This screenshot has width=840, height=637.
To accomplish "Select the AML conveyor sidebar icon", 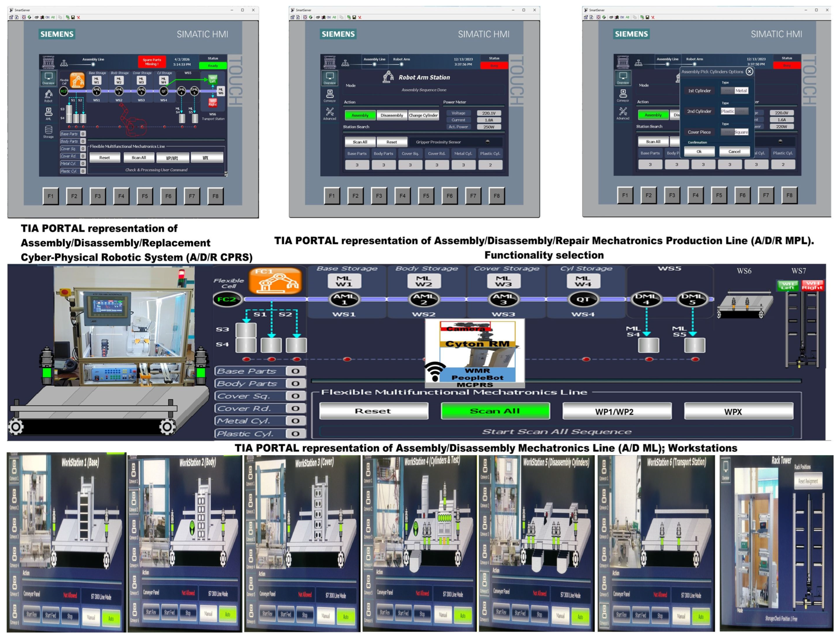I will click(x=48, y=114).
